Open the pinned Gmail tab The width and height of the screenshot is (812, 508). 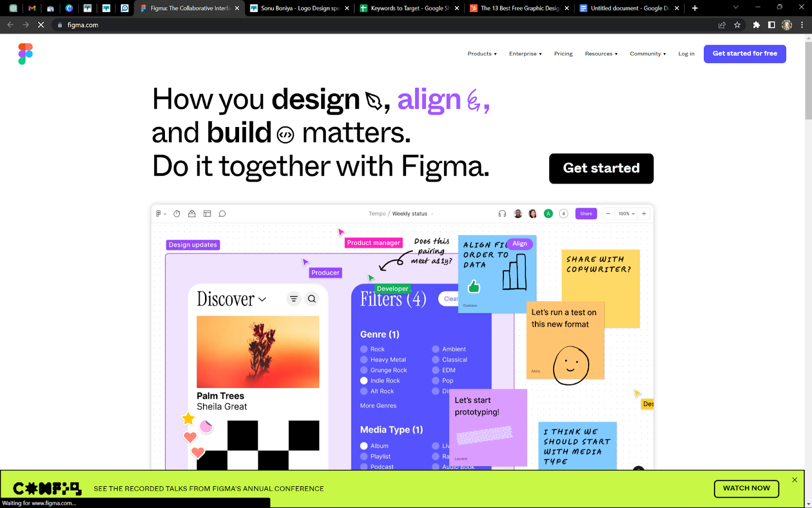coord(32,8)
